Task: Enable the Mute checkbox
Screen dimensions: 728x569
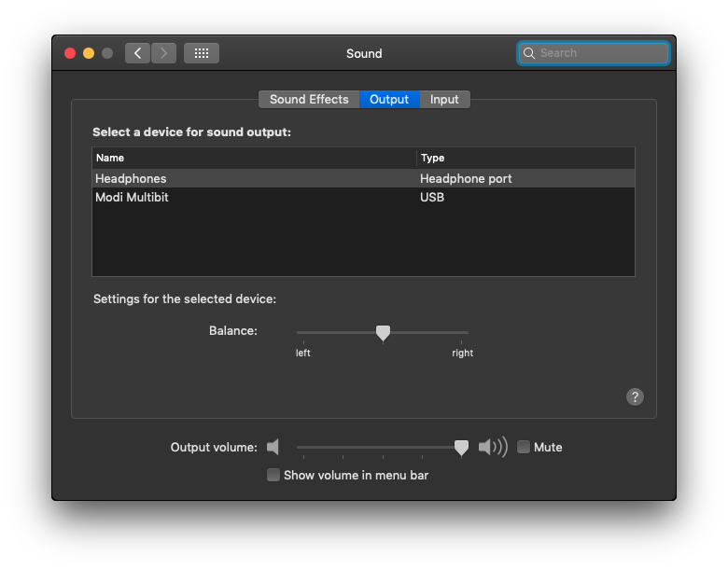Action: (524, 447)
